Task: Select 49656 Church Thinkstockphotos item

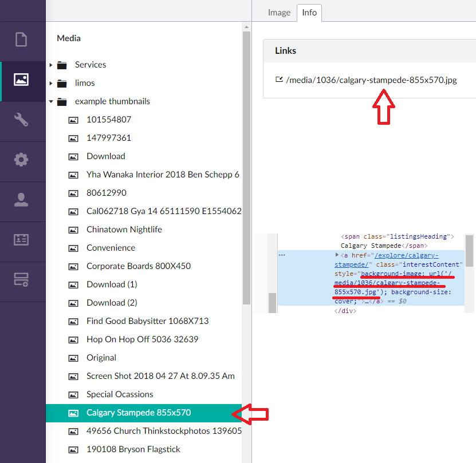Action: click(164, 431)
